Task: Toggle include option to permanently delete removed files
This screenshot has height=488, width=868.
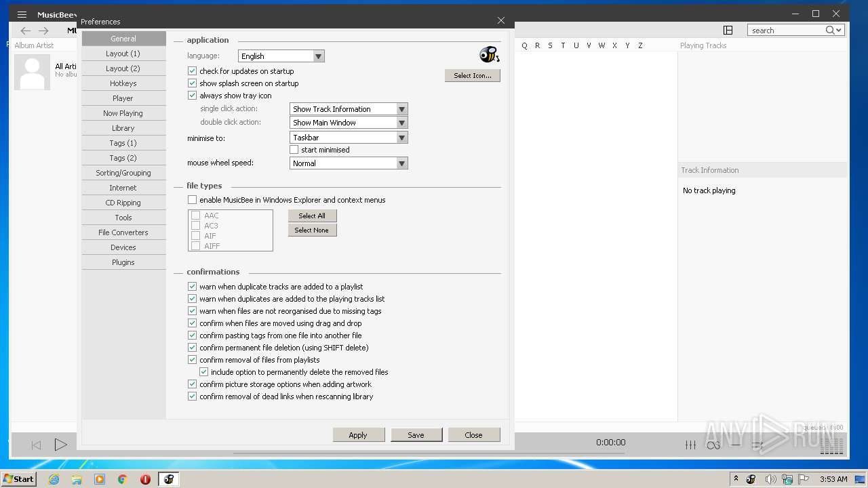Action: pyautogui.click(x=203, y=372)
